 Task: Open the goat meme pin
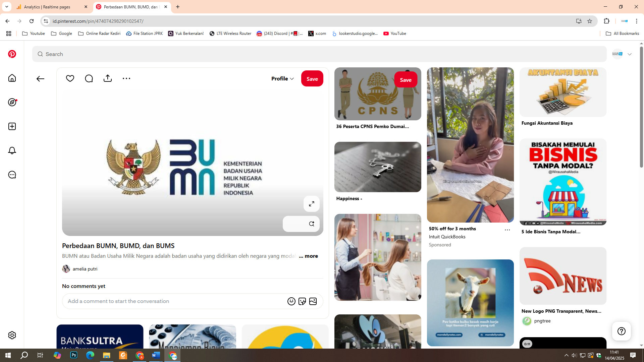[470, 303]
